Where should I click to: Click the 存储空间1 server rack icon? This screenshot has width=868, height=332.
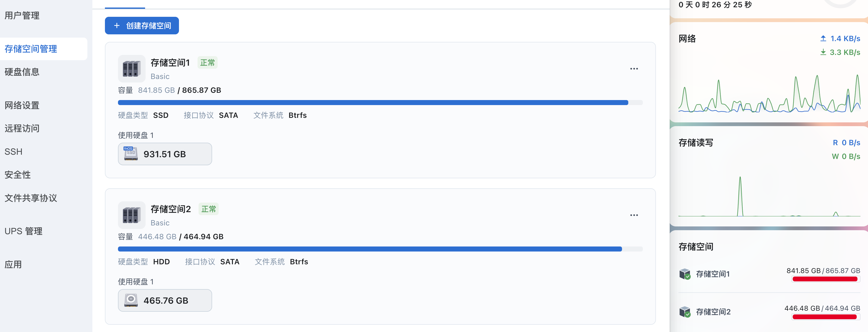(x=132, y=69)
